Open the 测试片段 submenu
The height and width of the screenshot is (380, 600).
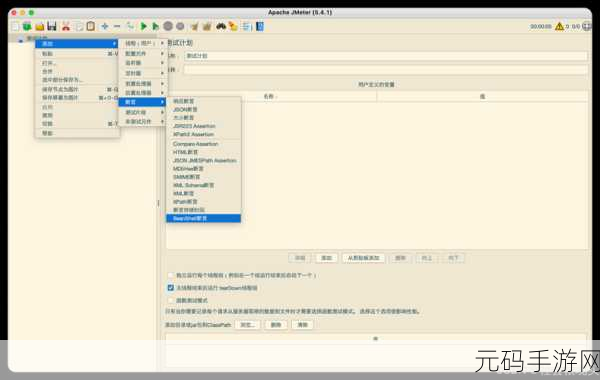pos(142,113)
